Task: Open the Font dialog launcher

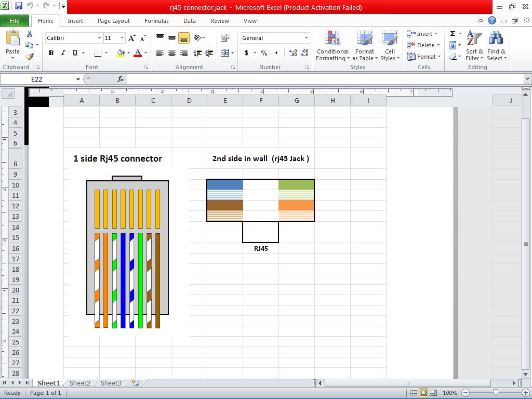Action: pyautogui.click(x=146, y=68)
